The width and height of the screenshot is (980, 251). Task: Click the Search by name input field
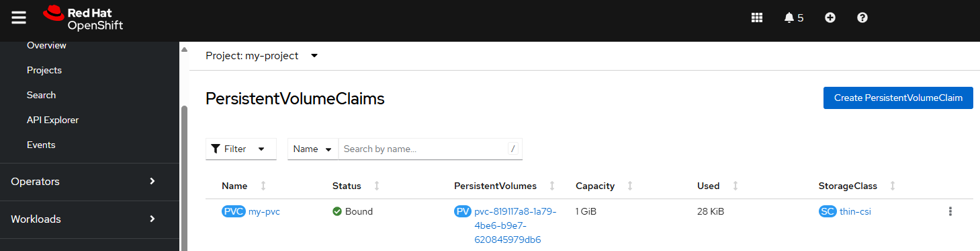coord(430,149)
